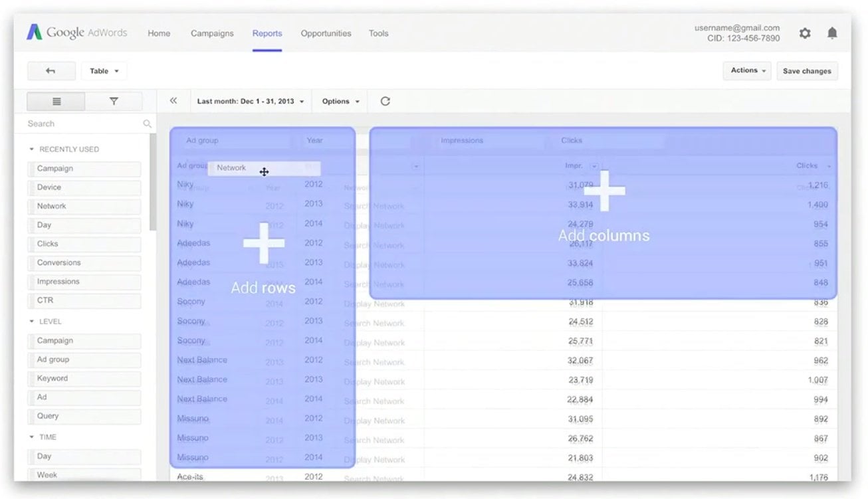
Task: Click the 32,067 impressions cell
Action: 580,361
